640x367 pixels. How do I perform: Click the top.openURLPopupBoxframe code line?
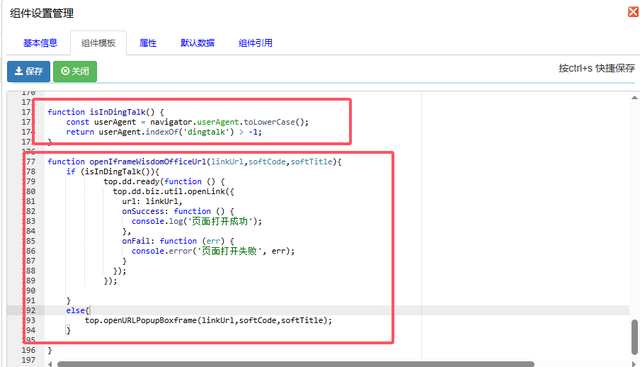(x=209, y=320)
